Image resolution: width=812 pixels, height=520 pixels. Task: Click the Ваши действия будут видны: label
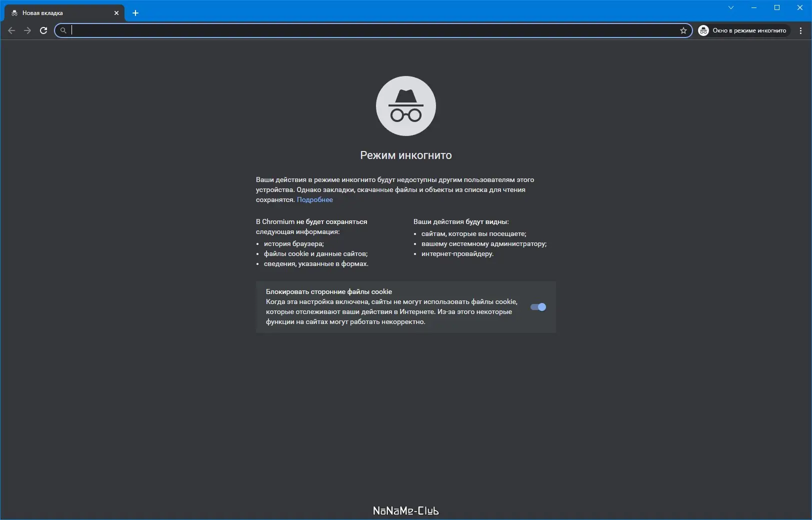(x=461, y=221)
